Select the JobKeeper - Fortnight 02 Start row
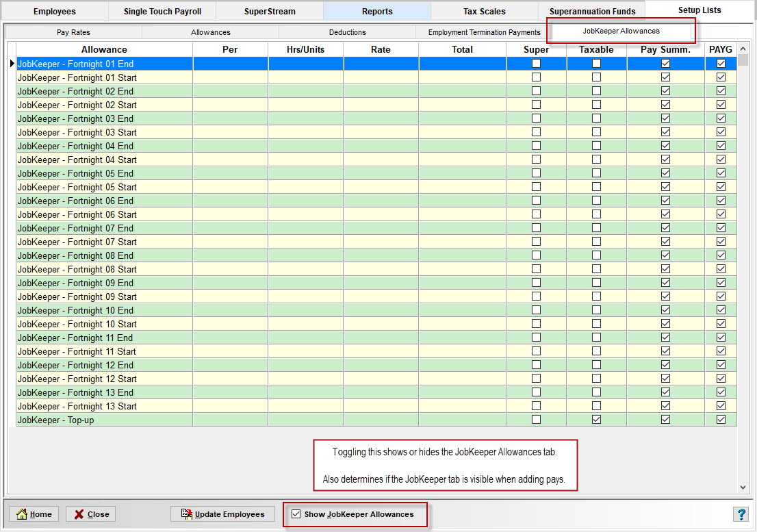The height and width of the screenshot is (532, 757). [376, 105]
